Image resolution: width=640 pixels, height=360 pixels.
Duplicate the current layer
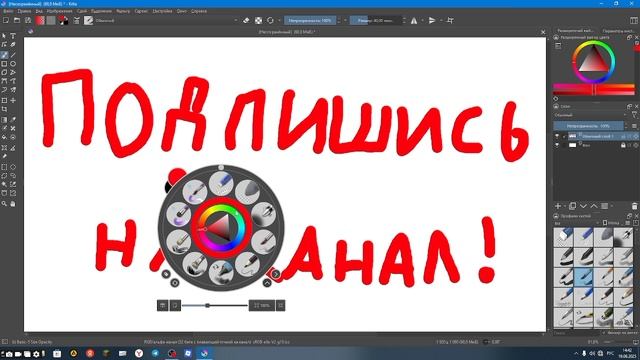[x=572, y=206]
